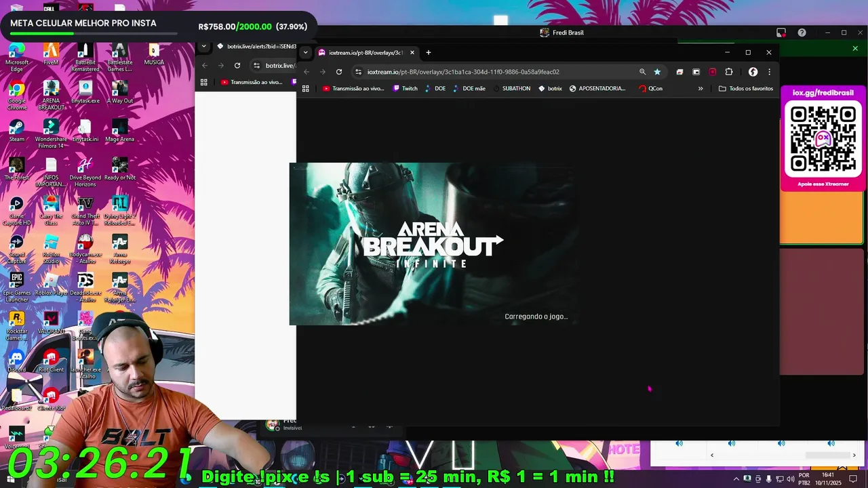Click the iox.gg/fredibrasil QR code
This screenshot has width=868, height=488.
pos(823,138)
